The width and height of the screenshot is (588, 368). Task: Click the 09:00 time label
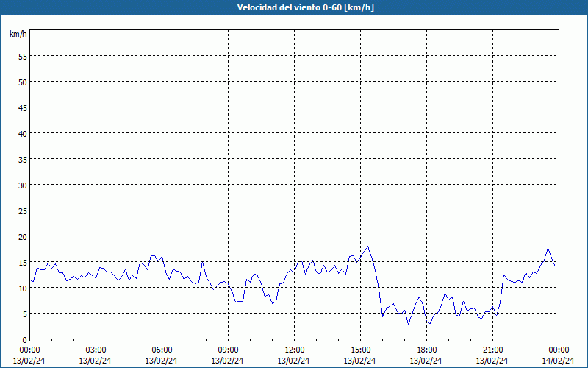point(228,350)
